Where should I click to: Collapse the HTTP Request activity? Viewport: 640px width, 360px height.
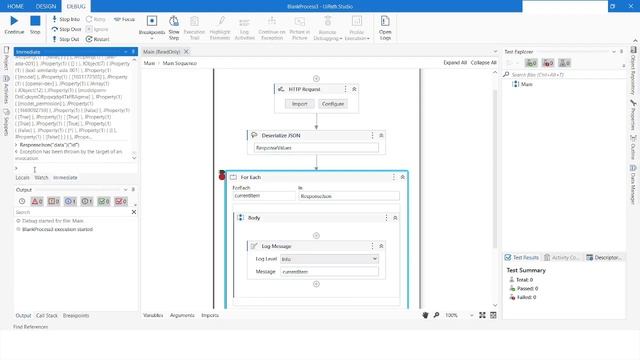[354, 89]
